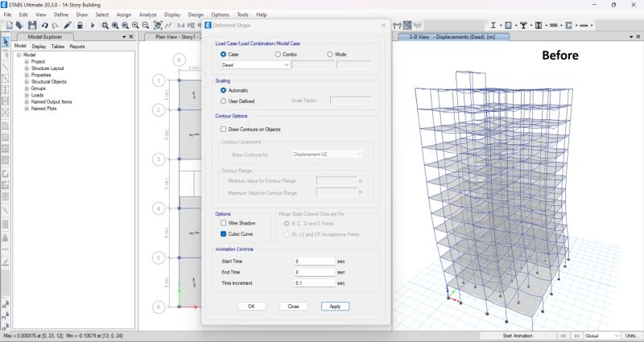Open the File menu
This screenshot has height=342, width=644.
[7, 14]
